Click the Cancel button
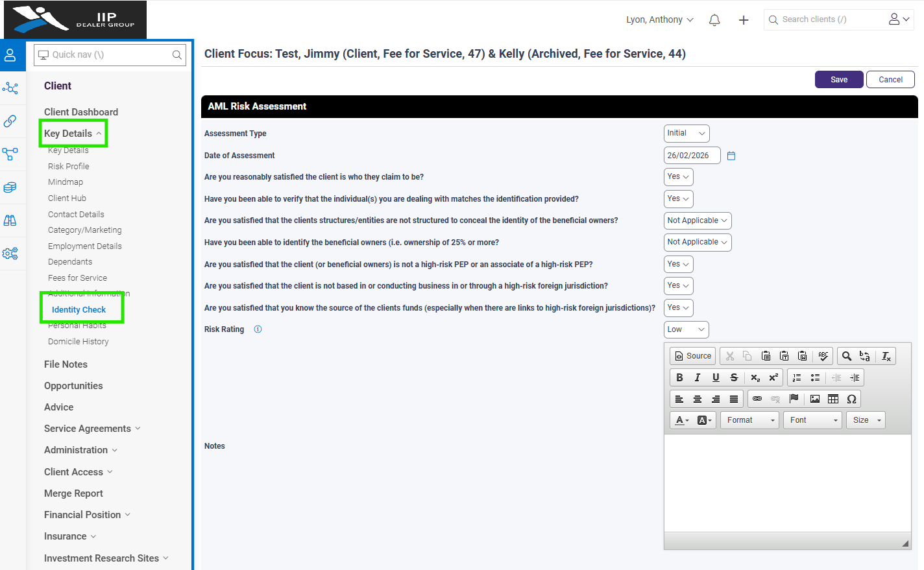This screenshot has height=570, width=924. [x=890, y=80]
